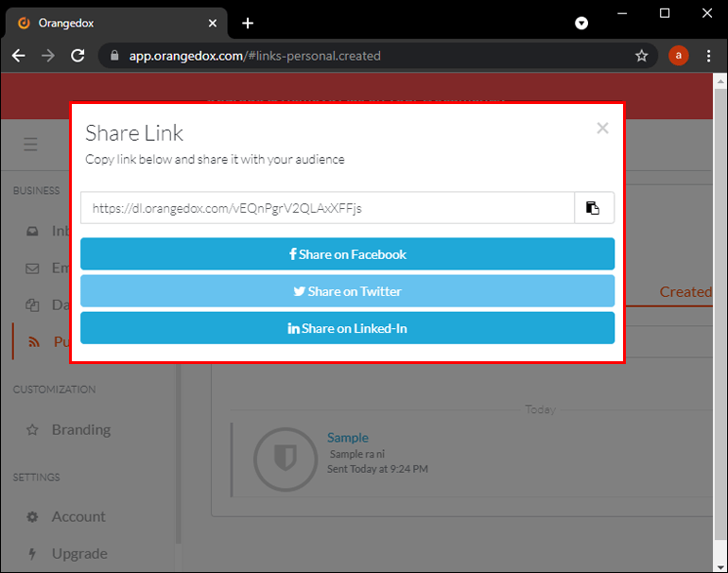The height and width of the screenshot is (573, 728).
Task: Click the page's vertical scrollbar
Action: tap(720, 314)
